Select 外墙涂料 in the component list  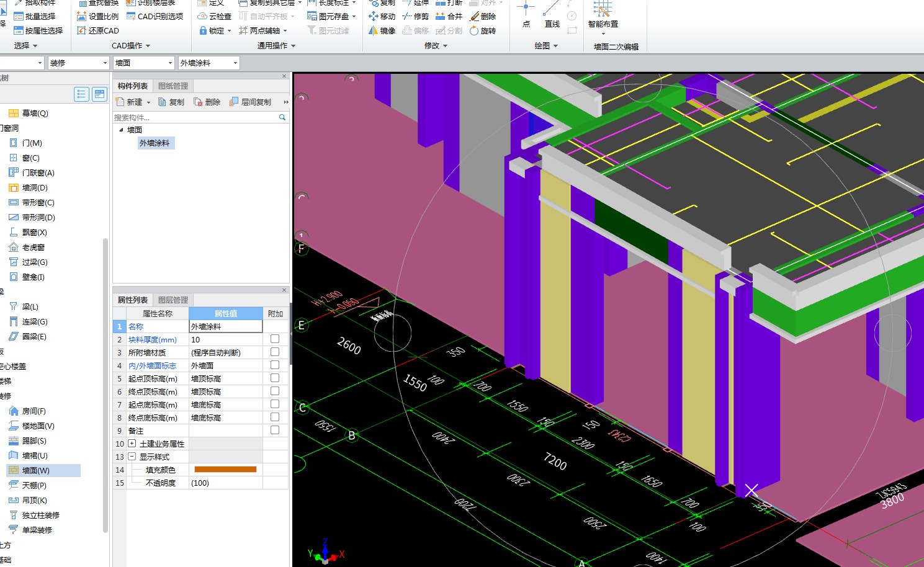[x=156, y=143]
